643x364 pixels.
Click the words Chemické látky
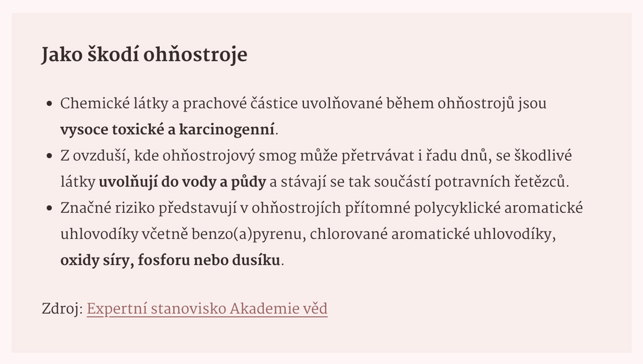pos(114,104)
